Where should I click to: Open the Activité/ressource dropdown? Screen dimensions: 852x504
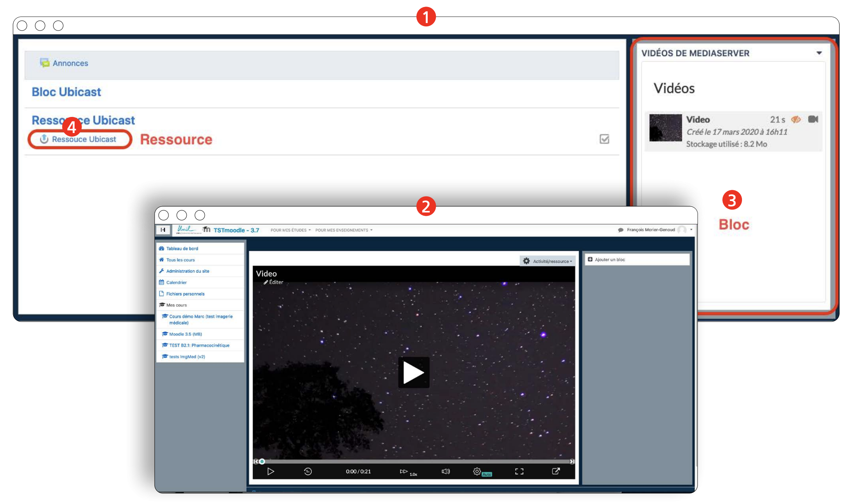[548, 261]
